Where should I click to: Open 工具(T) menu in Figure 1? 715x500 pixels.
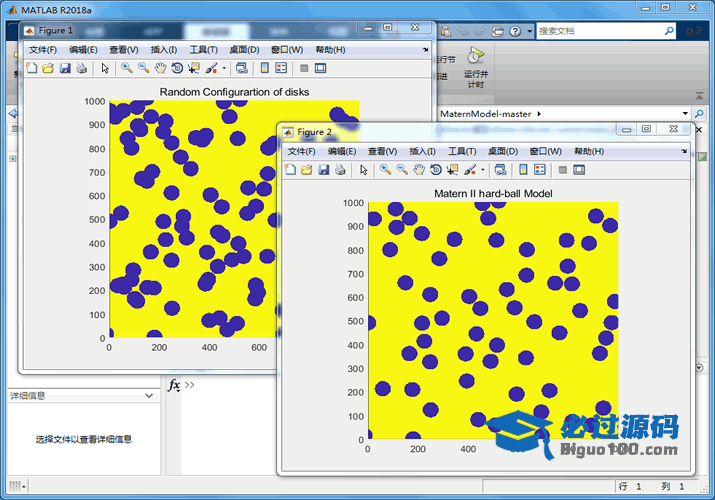point(203,50)
